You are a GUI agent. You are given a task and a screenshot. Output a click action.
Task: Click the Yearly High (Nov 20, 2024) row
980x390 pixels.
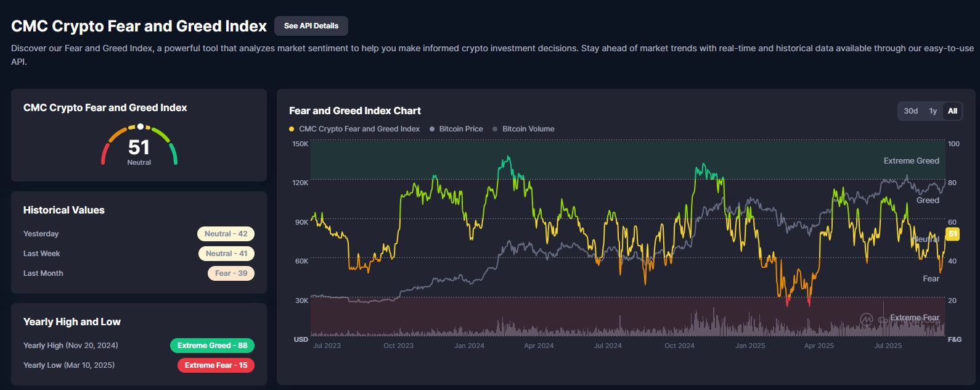tap(71, 346)
